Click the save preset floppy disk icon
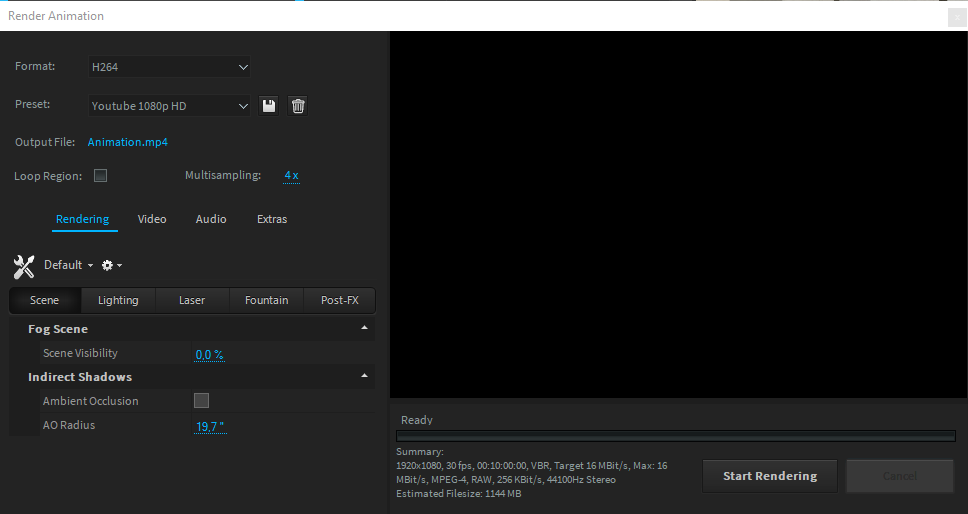968x514 pixels. 268,106
